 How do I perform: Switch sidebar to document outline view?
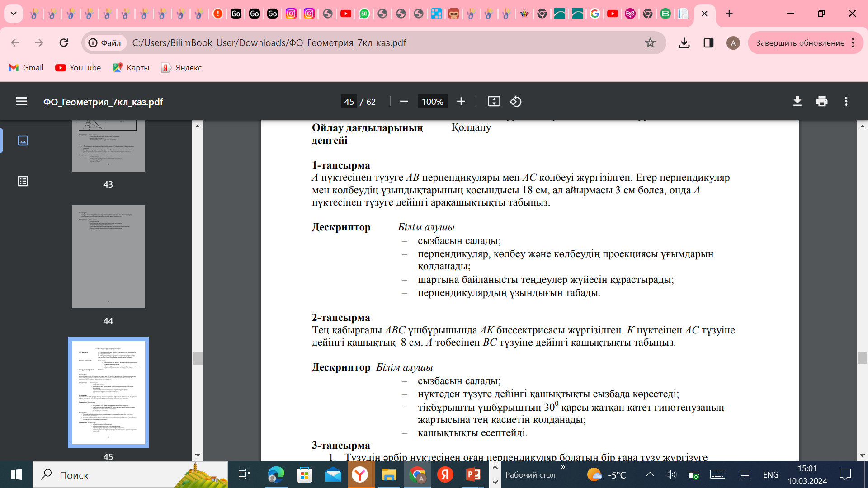23,181
